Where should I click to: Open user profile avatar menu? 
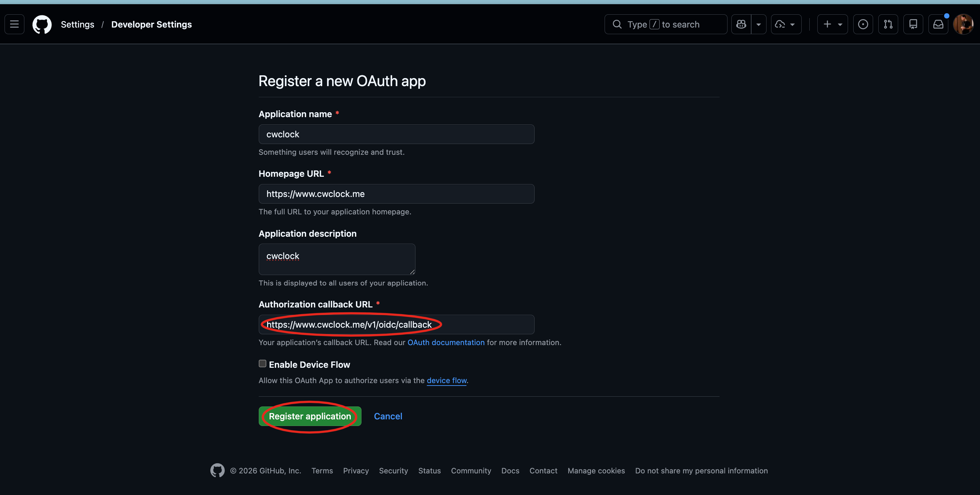963,24
